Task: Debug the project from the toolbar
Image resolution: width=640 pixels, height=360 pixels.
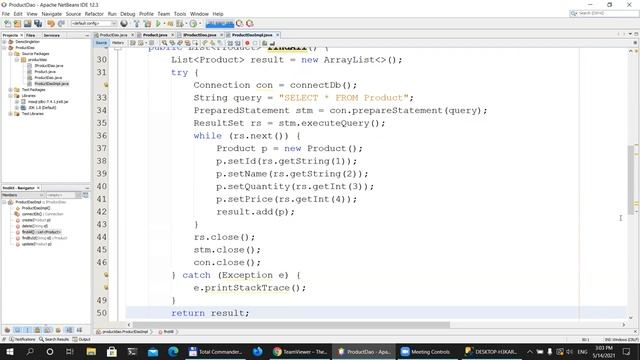Action: [x=170, y=24]
